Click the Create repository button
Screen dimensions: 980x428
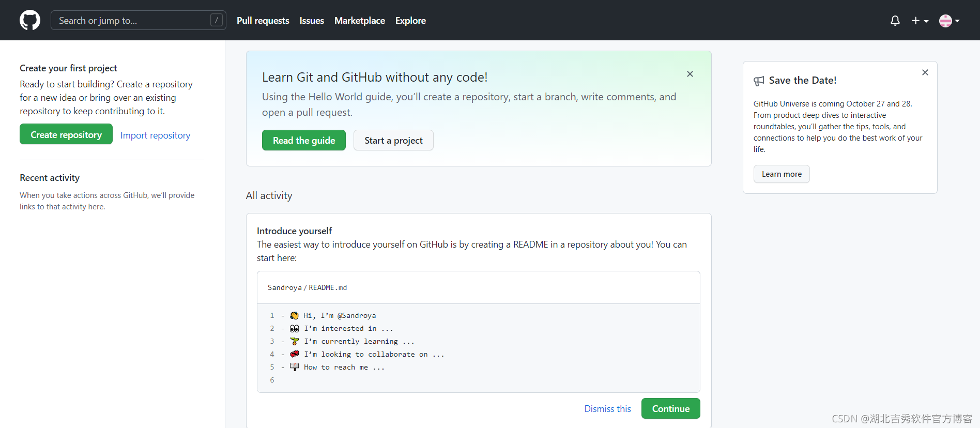tap(66, 134)
